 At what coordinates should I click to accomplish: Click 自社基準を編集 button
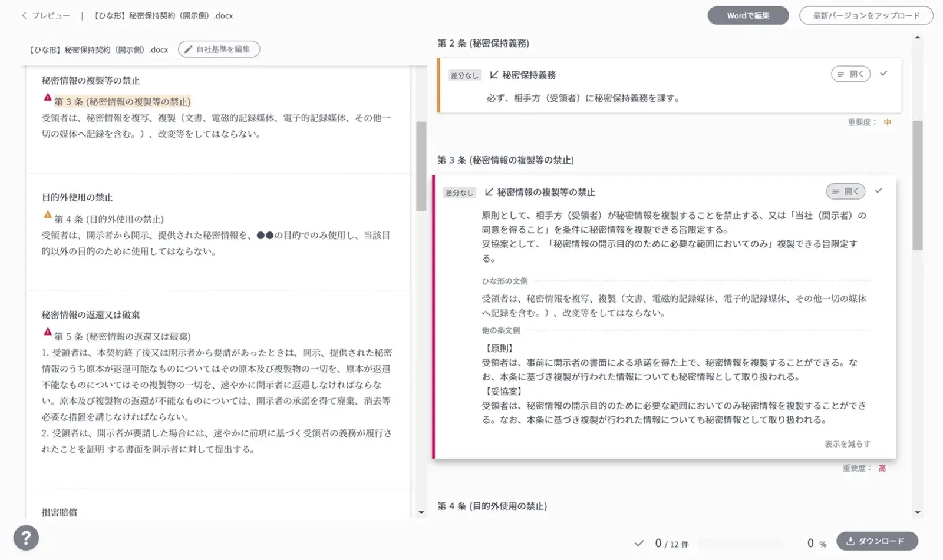[219, 49]
